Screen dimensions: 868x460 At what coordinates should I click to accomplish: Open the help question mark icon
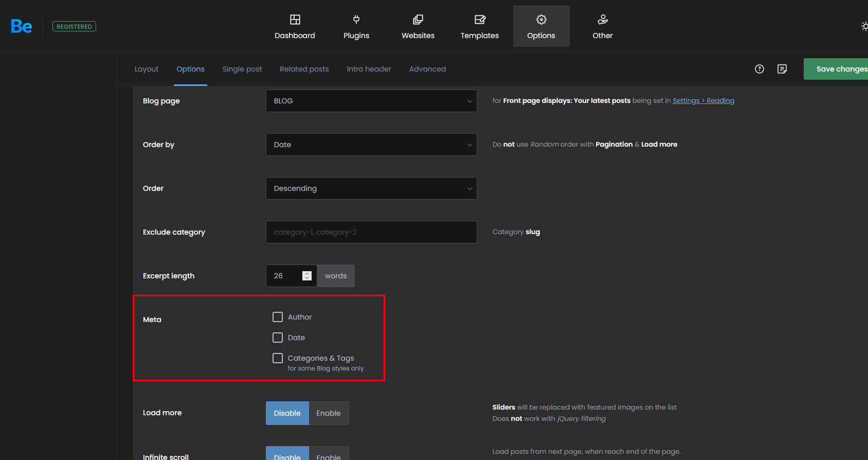pyautogui.click(x=759, y=69)
